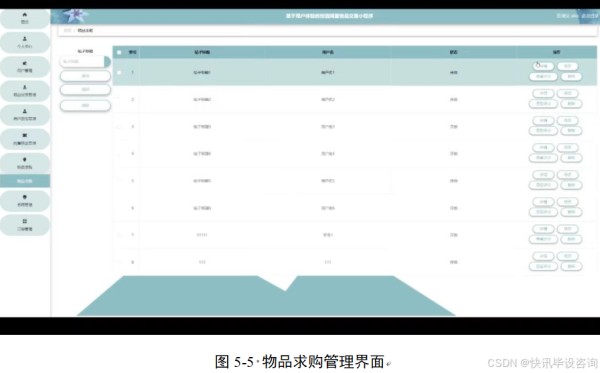Screen dimensions: 600x373
Task: Open the sidebar item with envelope icon
Action: (24, 139)
